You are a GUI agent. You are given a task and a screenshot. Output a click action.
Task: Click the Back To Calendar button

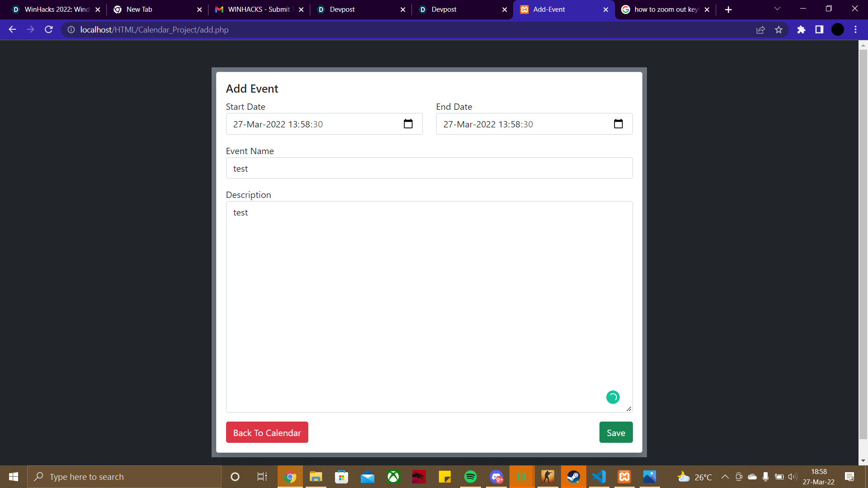267,432
